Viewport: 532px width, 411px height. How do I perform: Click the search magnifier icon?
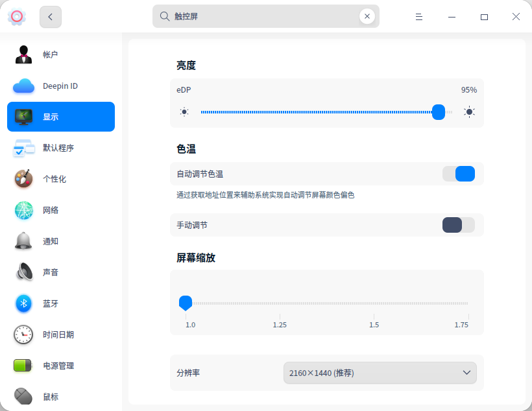[165, 16]
